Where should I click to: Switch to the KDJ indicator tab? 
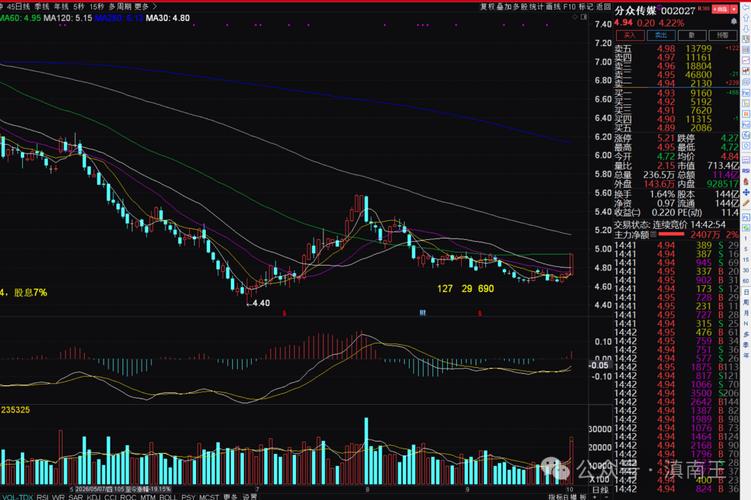pos(93,497)
